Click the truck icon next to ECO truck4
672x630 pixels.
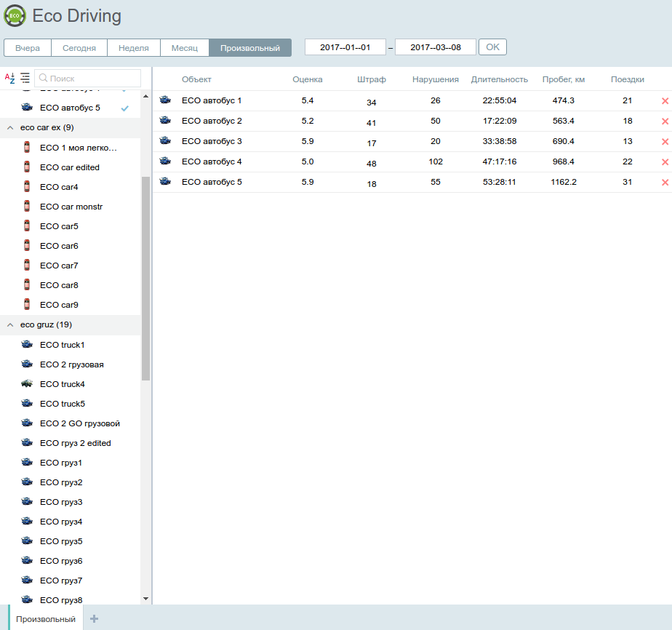[27, 384]
